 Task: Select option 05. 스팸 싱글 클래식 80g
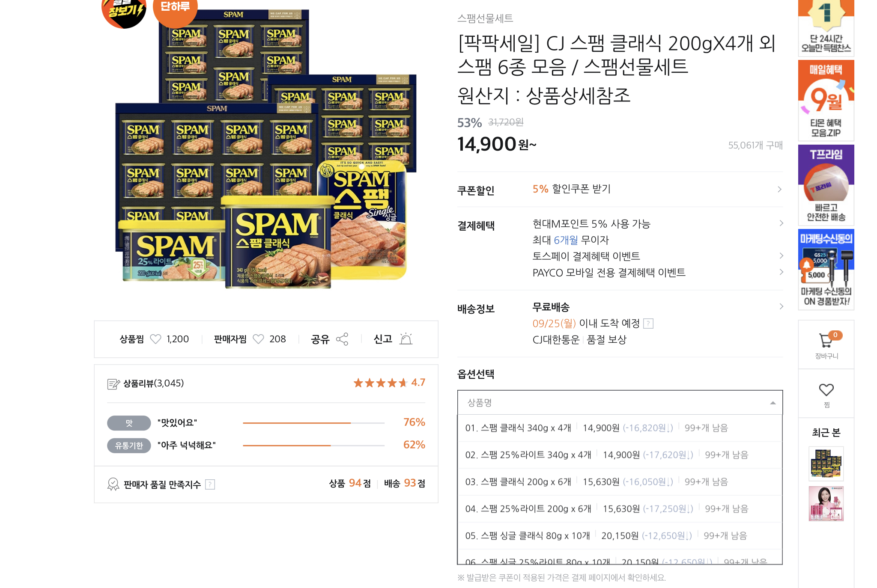point(620,536)
